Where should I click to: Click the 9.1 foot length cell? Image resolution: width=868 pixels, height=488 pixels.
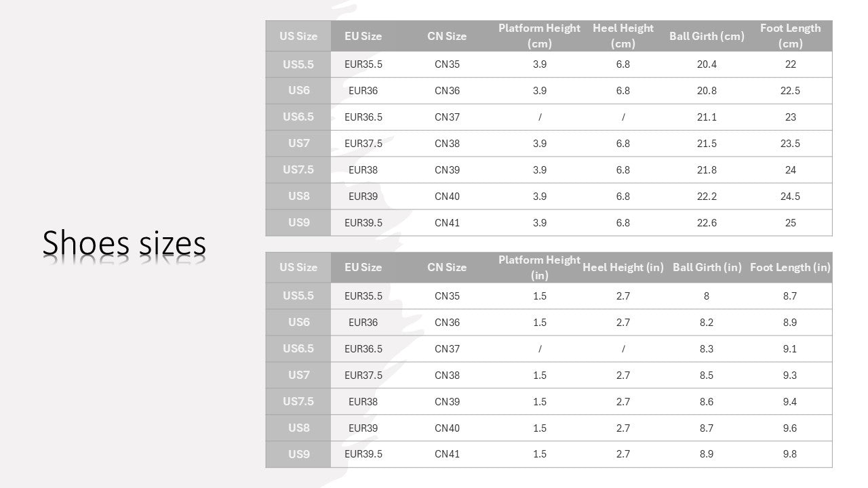pyautogui.click(x=790, y=349)
